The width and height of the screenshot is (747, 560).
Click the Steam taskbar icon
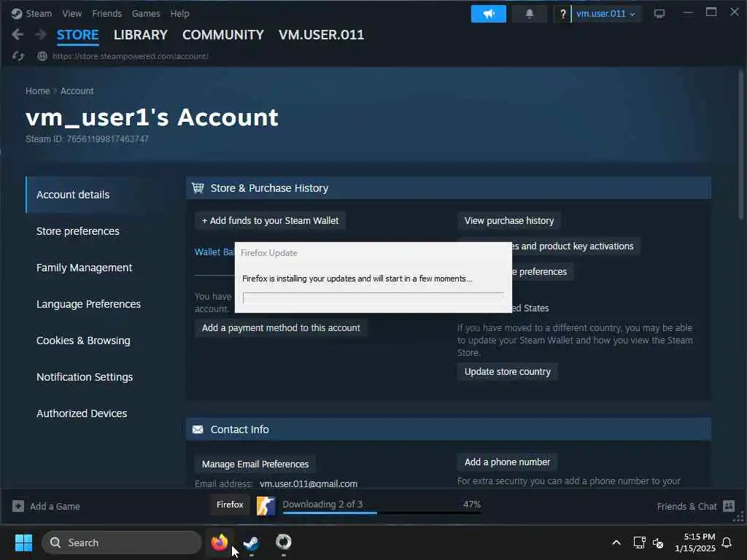pos(251,542)
